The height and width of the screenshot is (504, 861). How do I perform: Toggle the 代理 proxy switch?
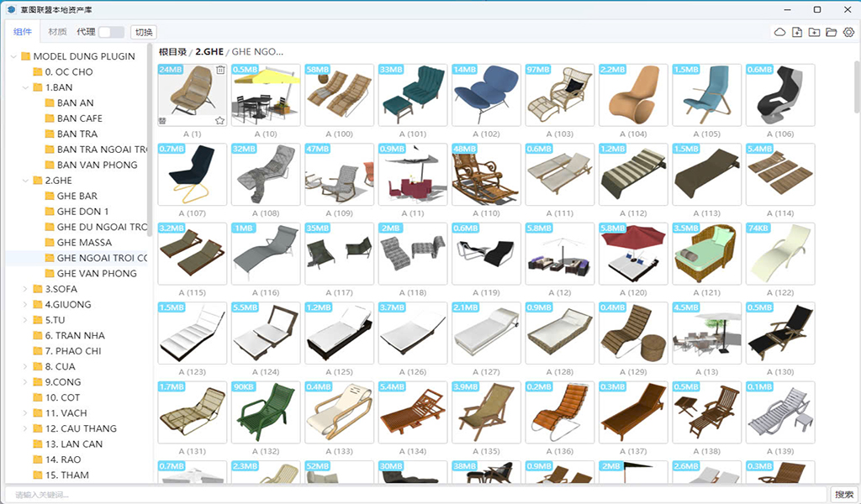pyautogui.click(x=111, y=32)
